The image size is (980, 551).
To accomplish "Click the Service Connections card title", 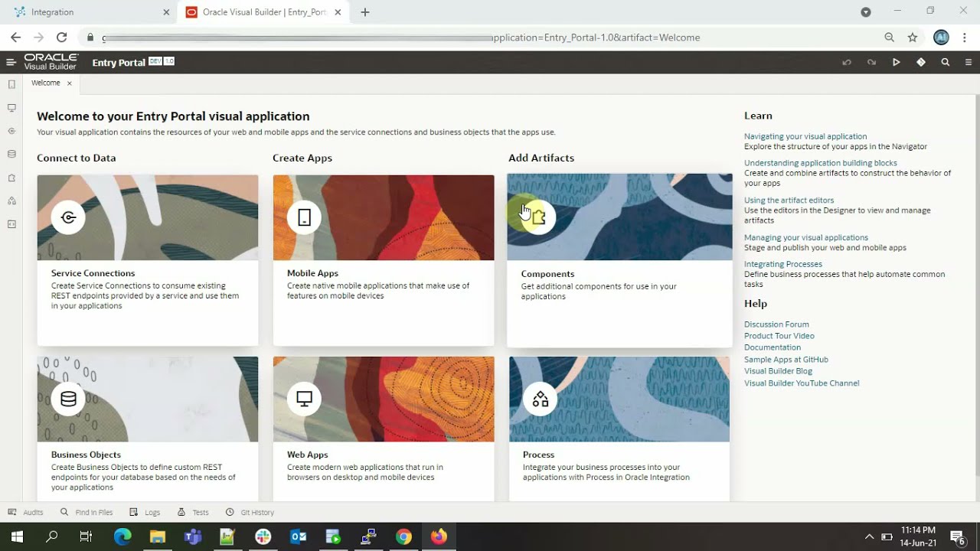I will pyautogui.click(x=93, y=273).
